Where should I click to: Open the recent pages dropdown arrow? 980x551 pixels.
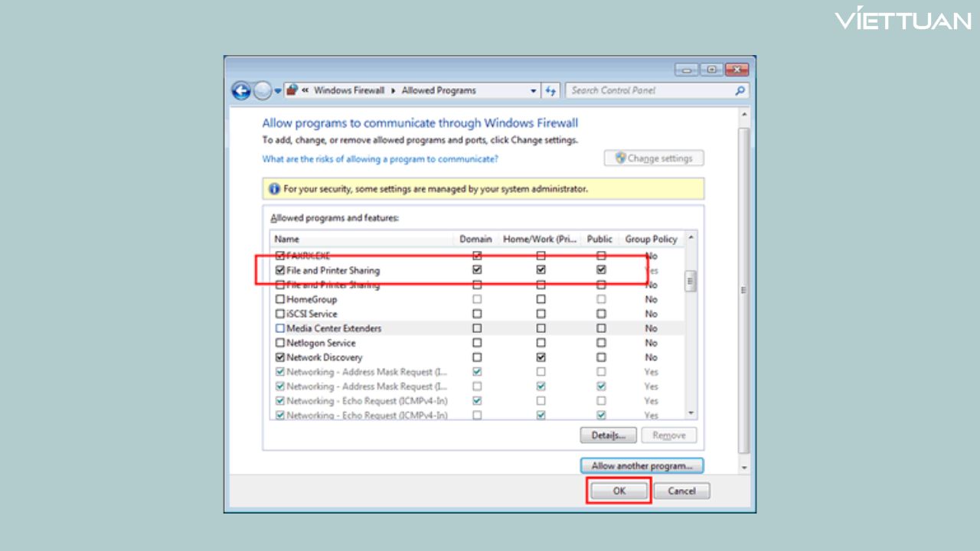click(278, 91)
